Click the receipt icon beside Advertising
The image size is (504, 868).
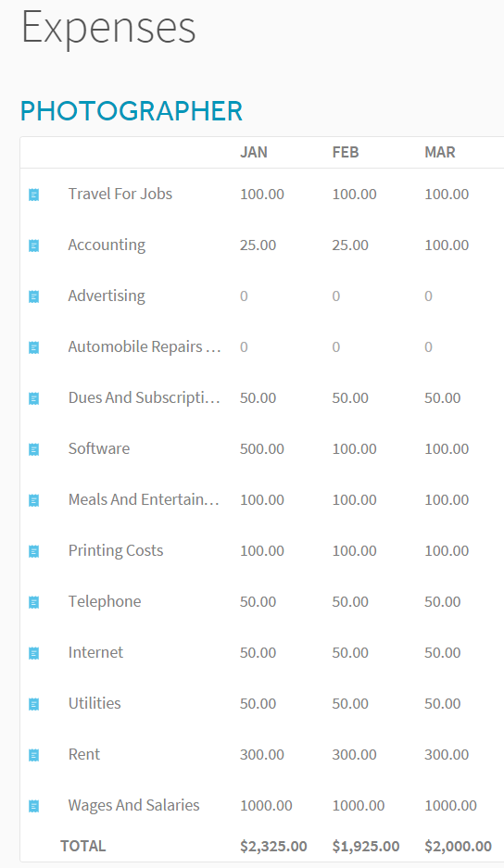33,296
